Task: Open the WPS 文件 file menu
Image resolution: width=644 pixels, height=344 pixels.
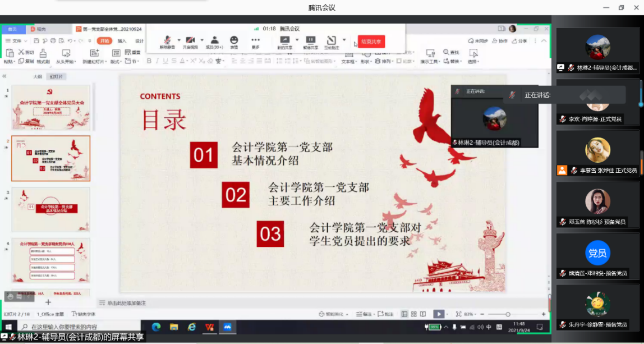Action: coord(16,41)
